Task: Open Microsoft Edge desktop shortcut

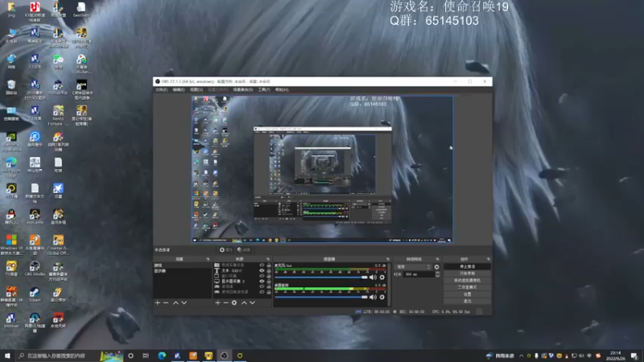Action: pos(11,167)
